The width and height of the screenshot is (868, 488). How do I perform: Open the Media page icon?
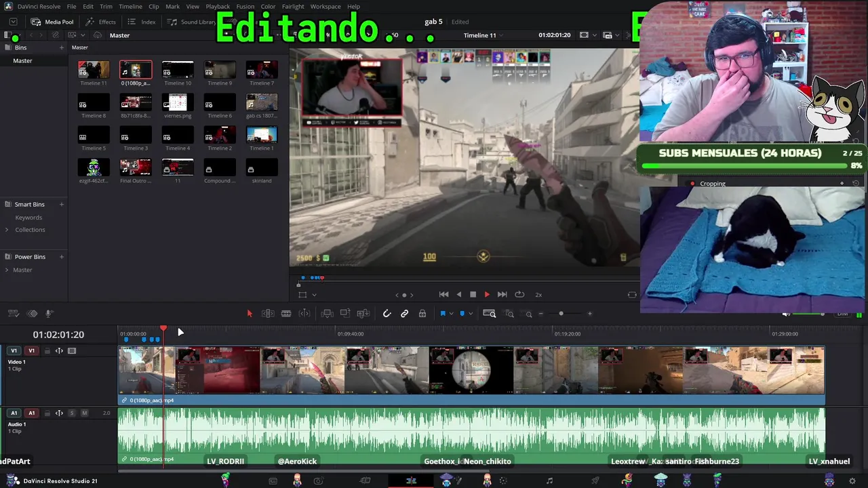pyautogui.click(x=273, y=481)
